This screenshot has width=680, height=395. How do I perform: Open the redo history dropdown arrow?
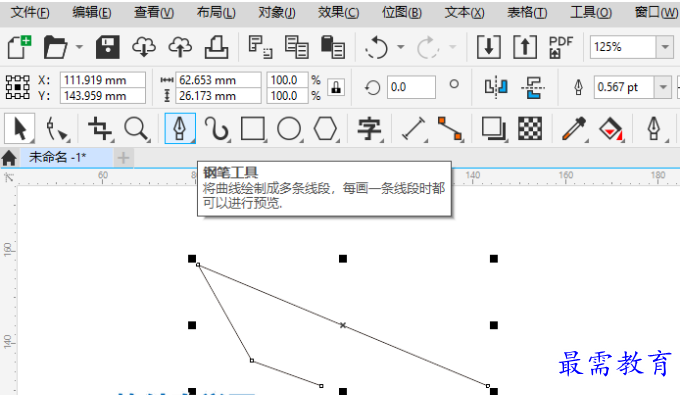pos(452,47)
